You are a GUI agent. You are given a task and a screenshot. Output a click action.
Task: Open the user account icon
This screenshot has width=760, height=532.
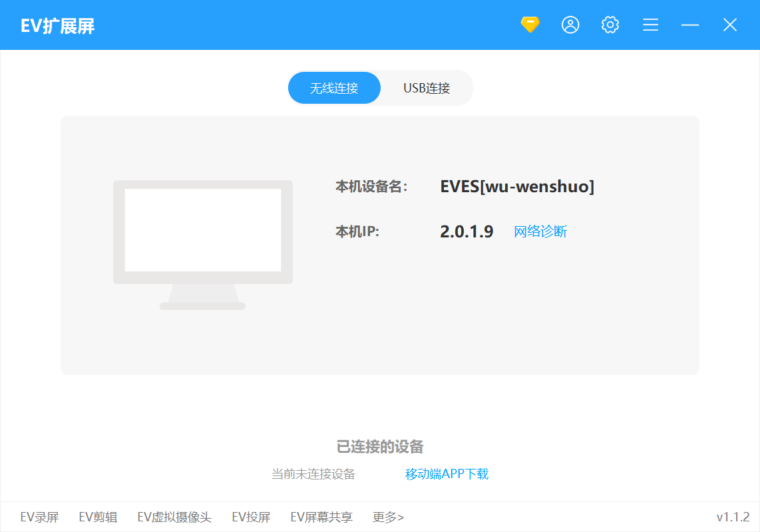[x=570, y=25]
